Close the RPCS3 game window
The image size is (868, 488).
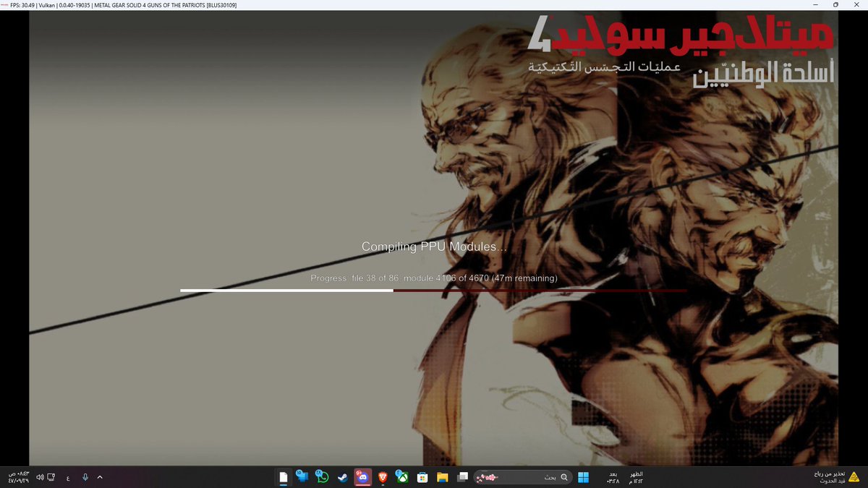coord(857,5)
